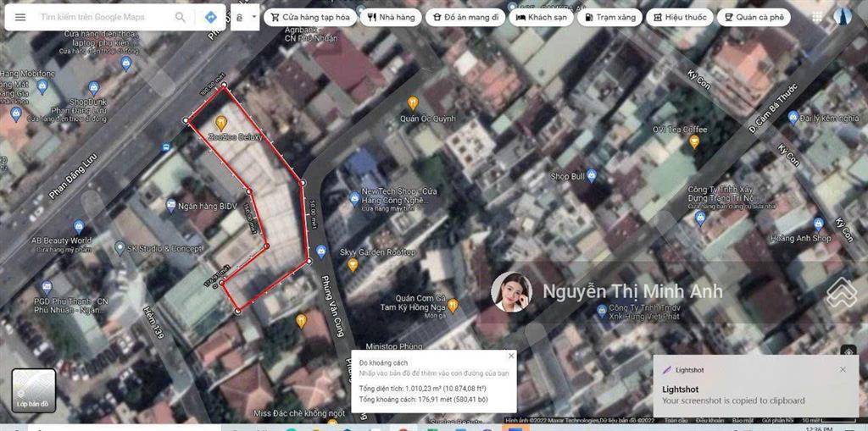Screen dimensions: 868x431
Task: Click 'Tổng khoảng cách: 176,91 mét' text
Action: [x=424, y=399]
